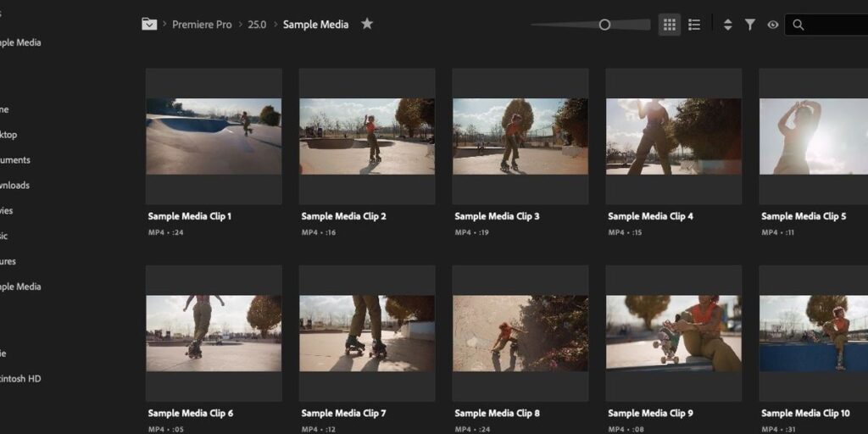Click the Sample Media Clip 4 name
The width and height of the screenshot is (868, 434).
coord(650,216)
